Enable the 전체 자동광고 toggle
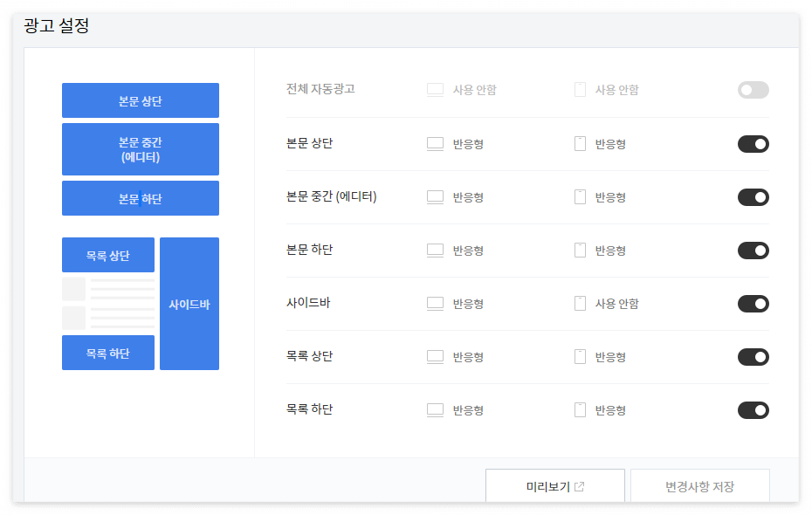 point(753,90)
